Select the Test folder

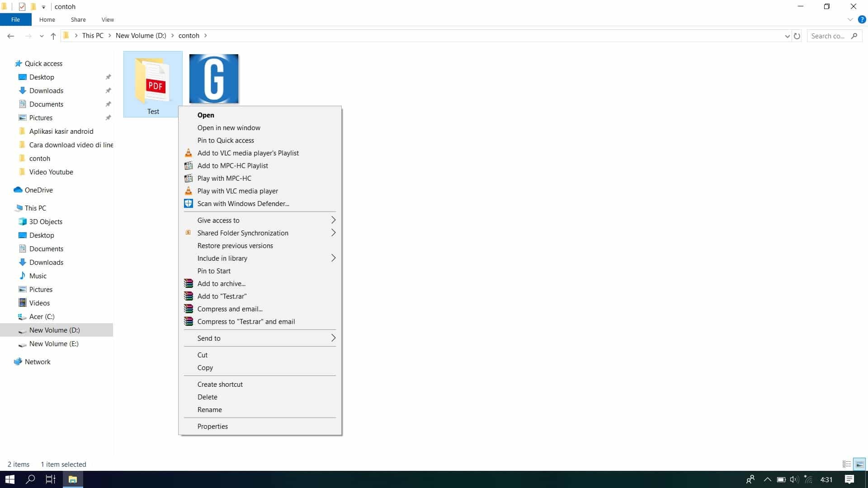[x=153, y=84]
